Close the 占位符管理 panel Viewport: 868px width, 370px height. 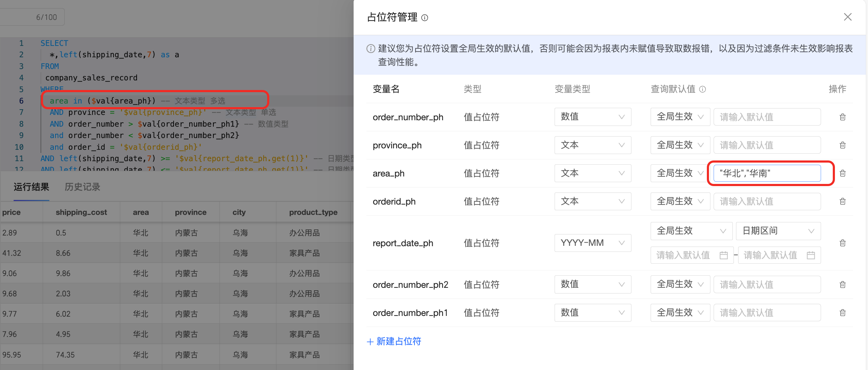click(x=848, y=17)
